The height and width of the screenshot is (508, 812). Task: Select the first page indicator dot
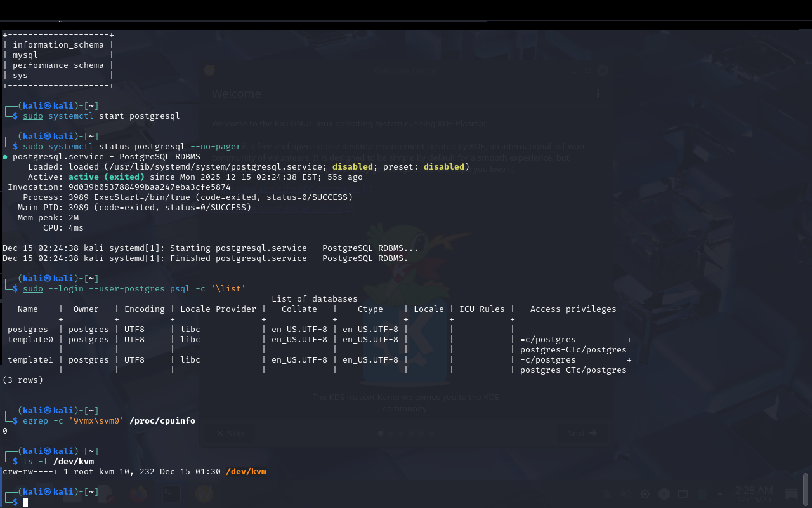[x=381, y=433]
